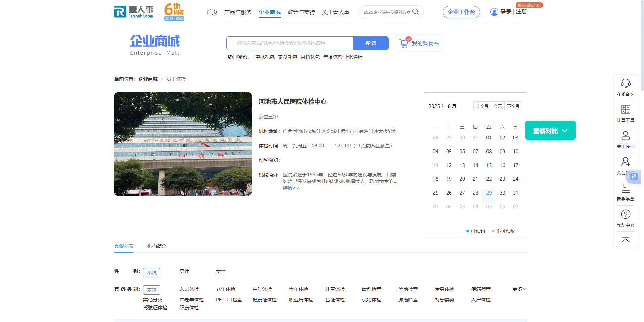644x322 pixels.
Task: Click 企业商城 in the breadcrumb
Action: [148, 79]
